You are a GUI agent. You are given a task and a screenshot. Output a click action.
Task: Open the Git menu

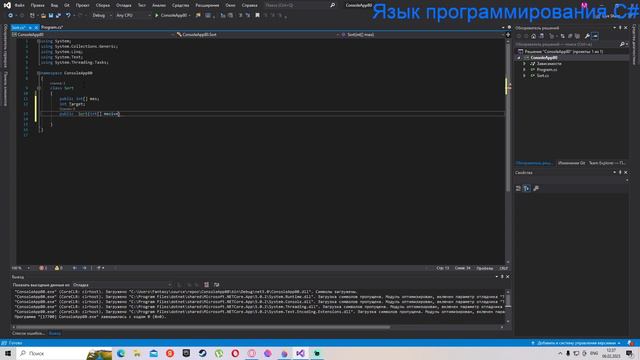coord(67,5)
